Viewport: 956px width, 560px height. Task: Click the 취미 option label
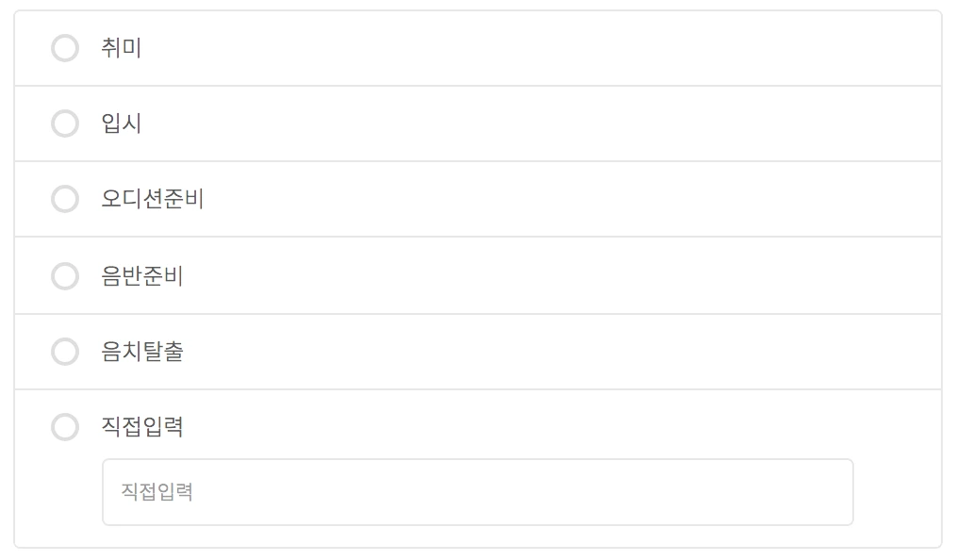click(119, 48)
